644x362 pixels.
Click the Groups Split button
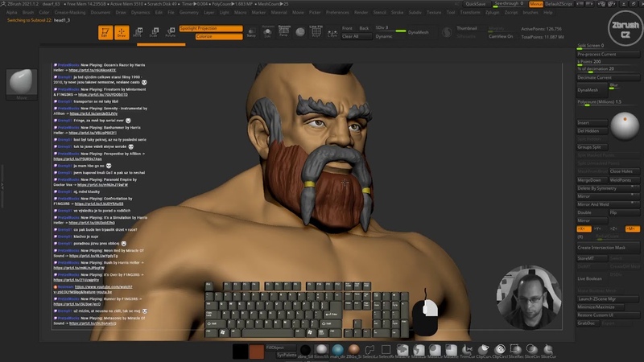(x=592, y=147)
